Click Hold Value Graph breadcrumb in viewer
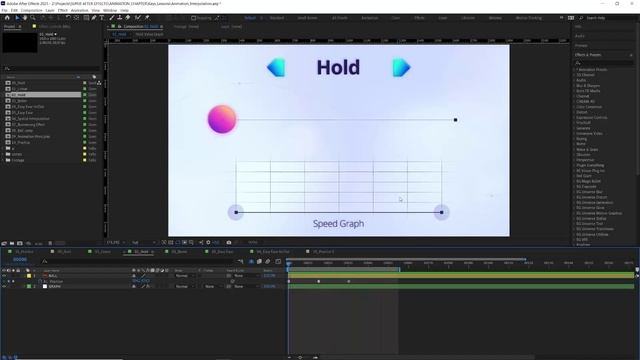This screenshot has width=640, height=360. click(x=149, y=34)
